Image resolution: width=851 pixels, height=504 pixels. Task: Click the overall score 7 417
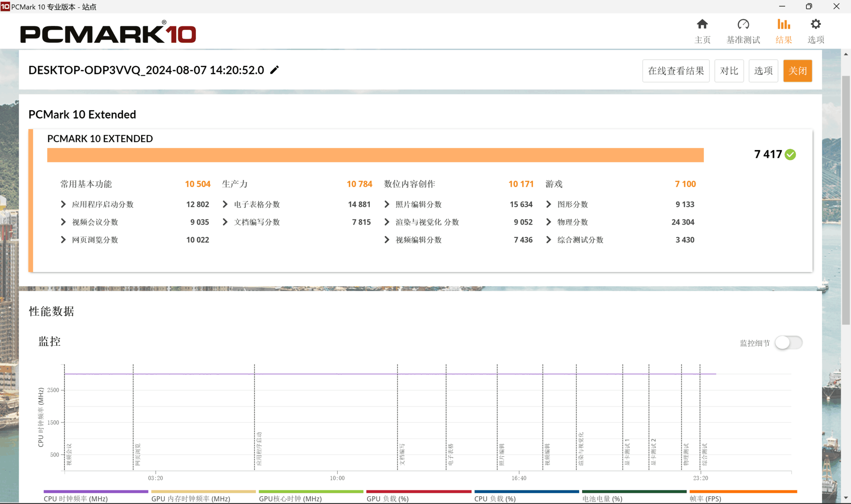(x=768, y=154)
